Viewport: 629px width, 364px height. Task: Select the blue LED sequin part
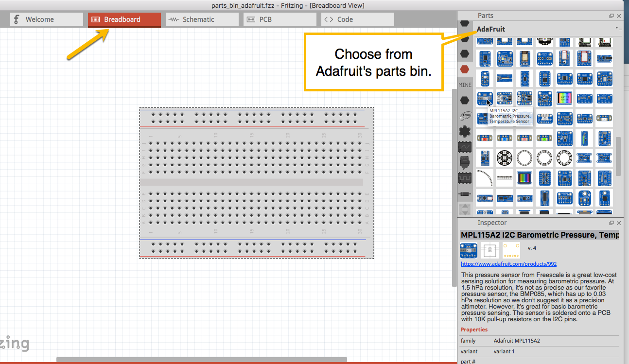(505, 138)
